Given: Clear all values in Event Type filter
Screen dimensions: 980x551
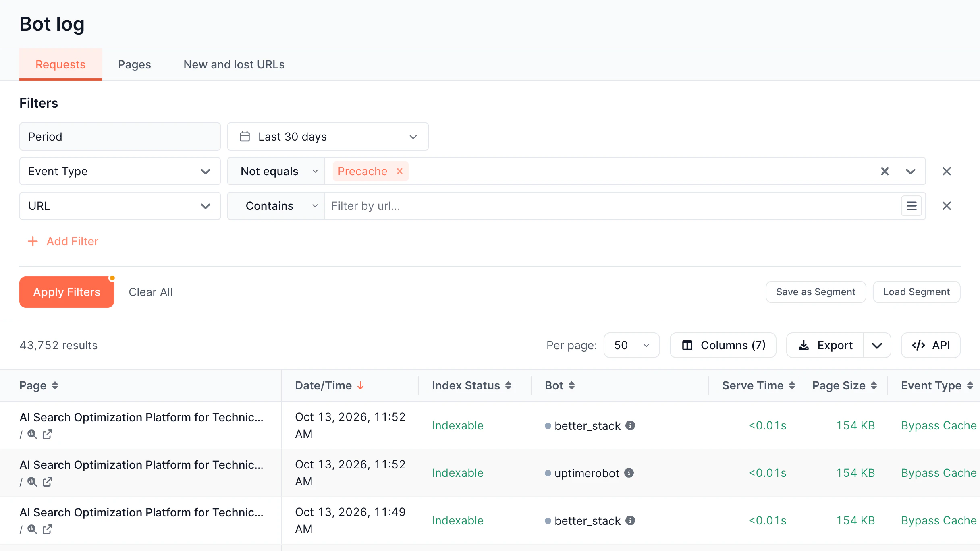Looking at the screenshot, I should [x=884, y=171].
